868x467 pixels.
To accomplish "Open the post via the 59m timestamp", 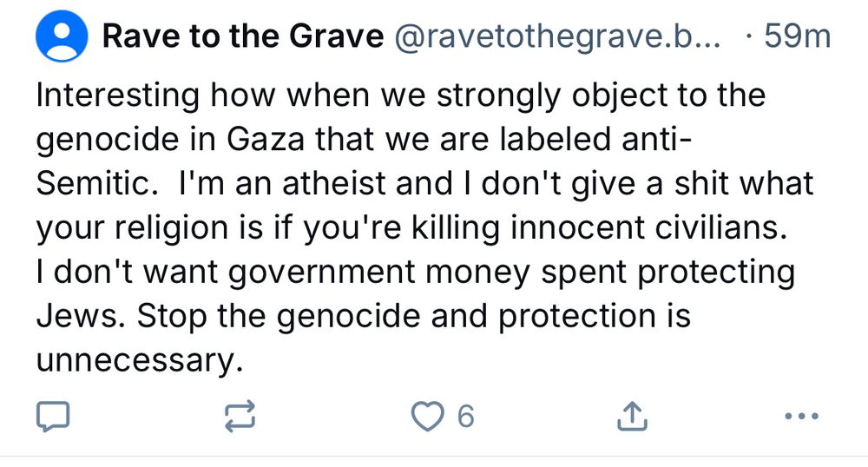I will (799, 37).
